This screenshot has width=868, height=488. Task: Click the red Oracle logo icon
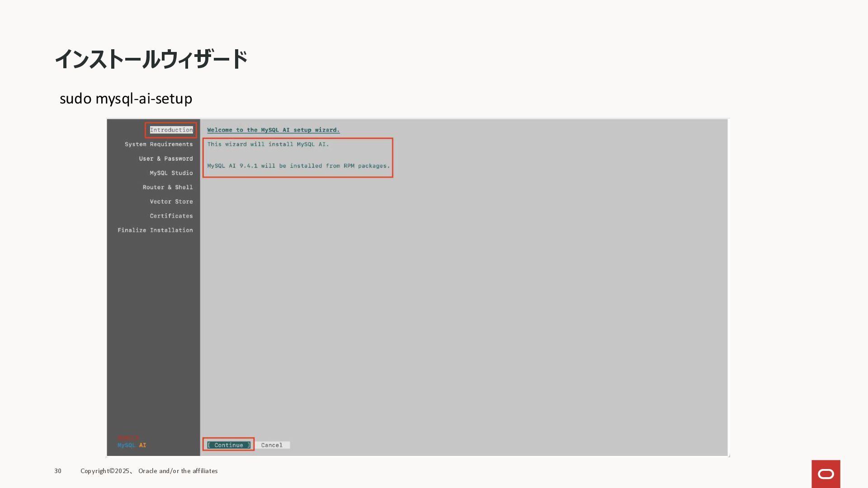point(826,474)
